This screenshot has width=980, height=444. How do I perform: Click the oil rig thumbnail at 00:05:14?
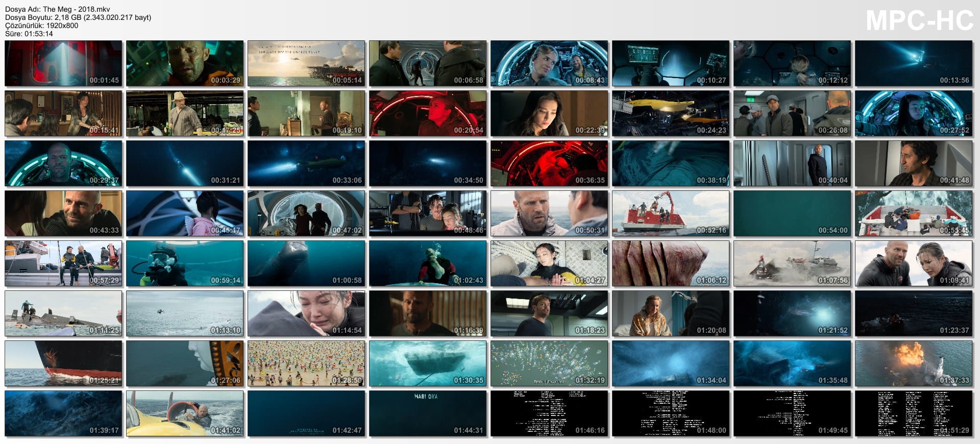click(306, 63)
